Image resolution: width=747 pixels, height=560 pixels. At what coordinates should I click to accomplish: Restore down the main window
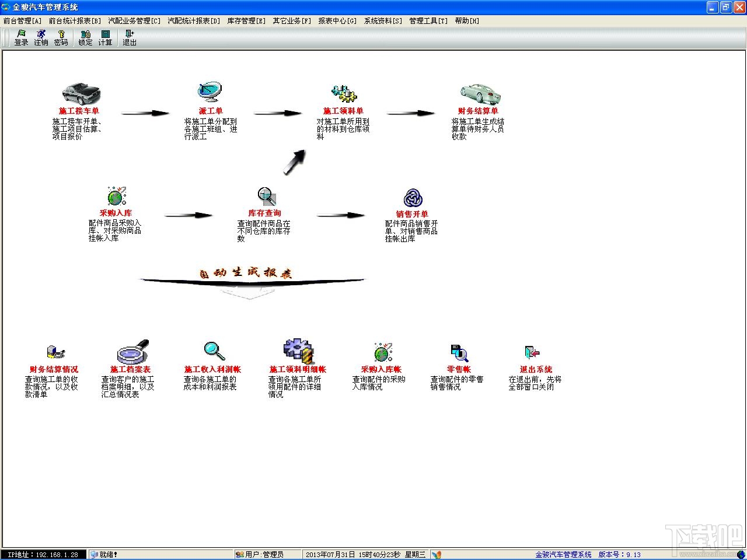(x=726, y=7)
